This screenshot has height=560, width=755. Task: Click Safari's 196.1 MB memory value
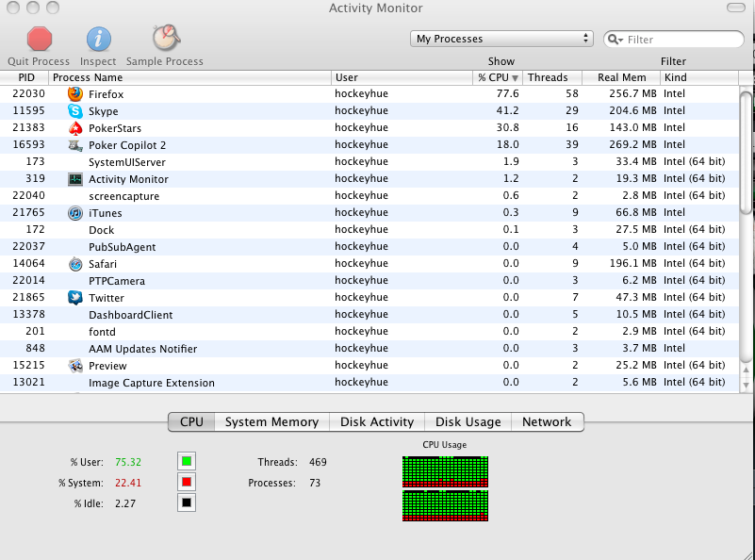[x=632, y=263]
